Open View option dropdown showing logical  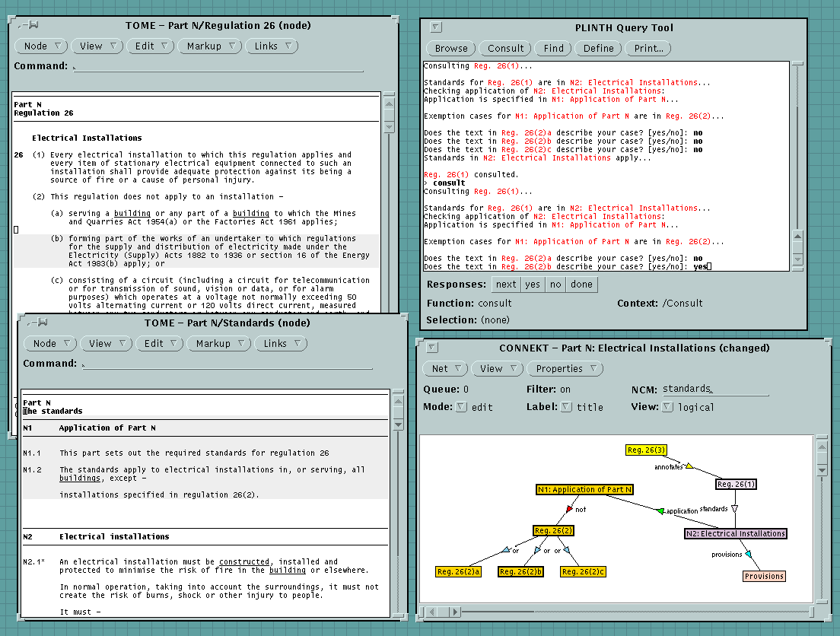pyautogui.click(x=667, y=407)
